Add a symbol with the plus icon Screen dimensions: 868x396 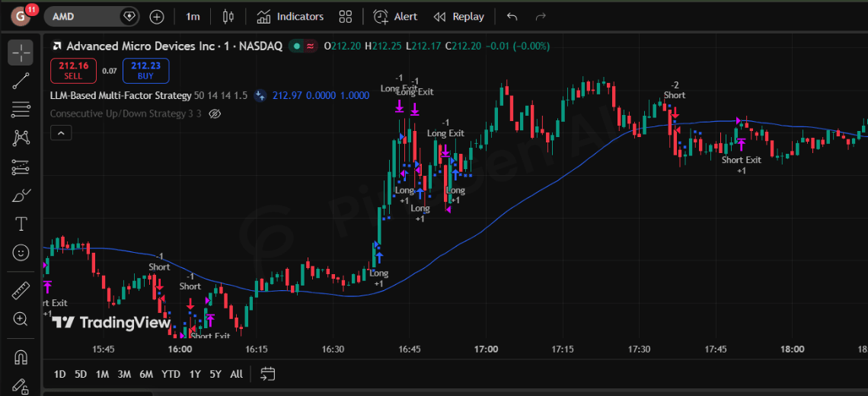point(157,17)
